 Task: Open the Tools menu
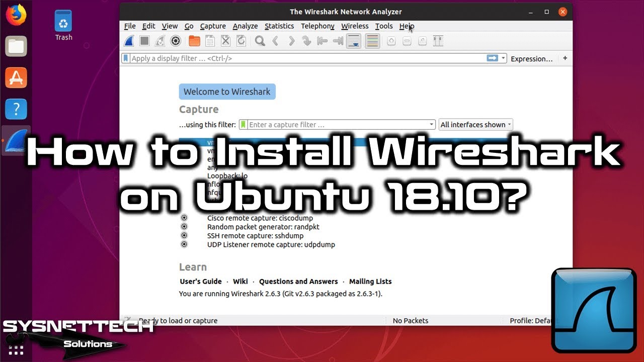pos(384,26)
